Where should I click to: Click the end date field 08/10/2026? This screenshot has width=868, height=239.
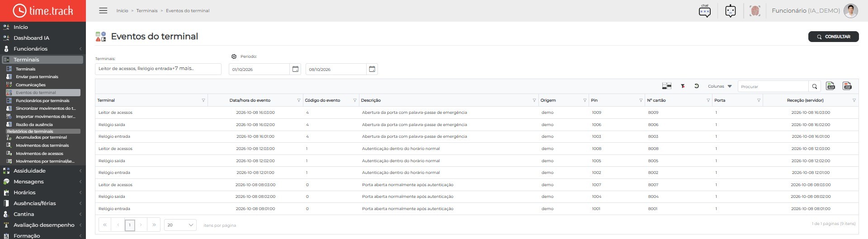tap(336, 69)
